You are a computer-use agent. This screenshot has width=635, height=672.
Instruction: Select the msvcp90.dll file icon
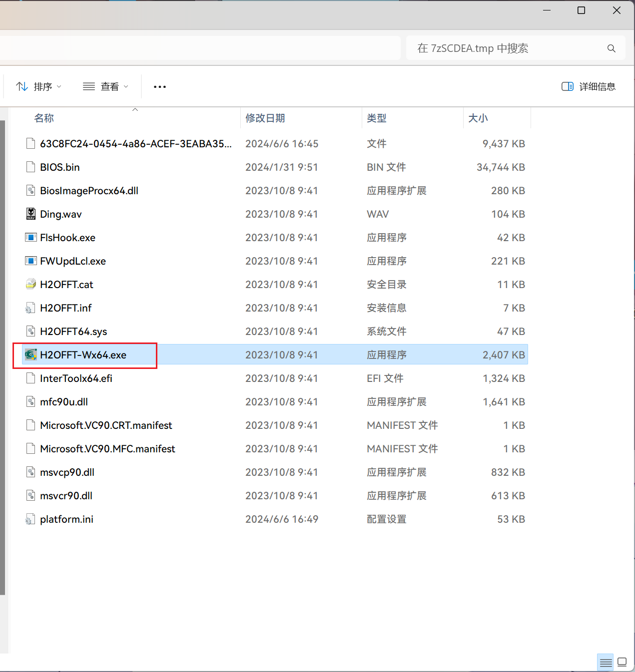click(31, 472)
